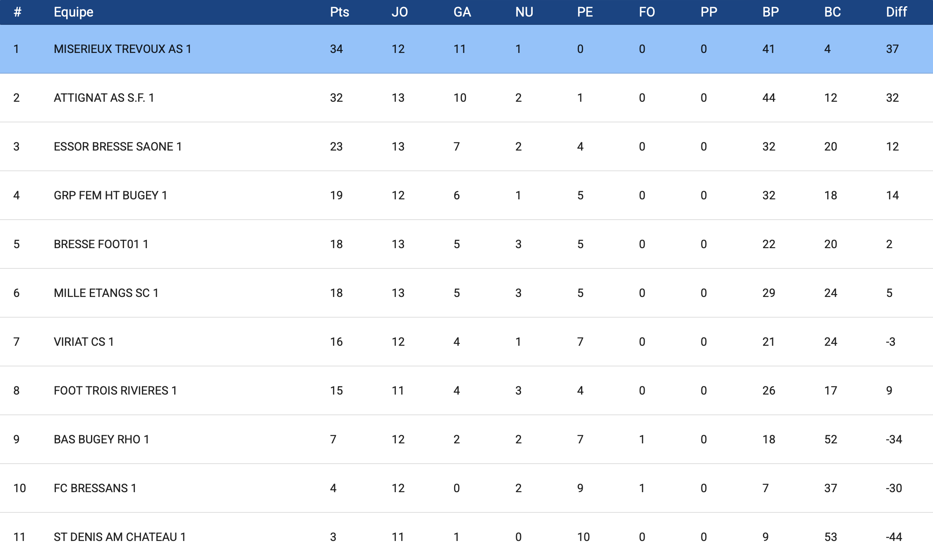Open ESSOR BRESSE SAONE 1 team name
This screenshot has height=560, width=933.
click(117, 146)
